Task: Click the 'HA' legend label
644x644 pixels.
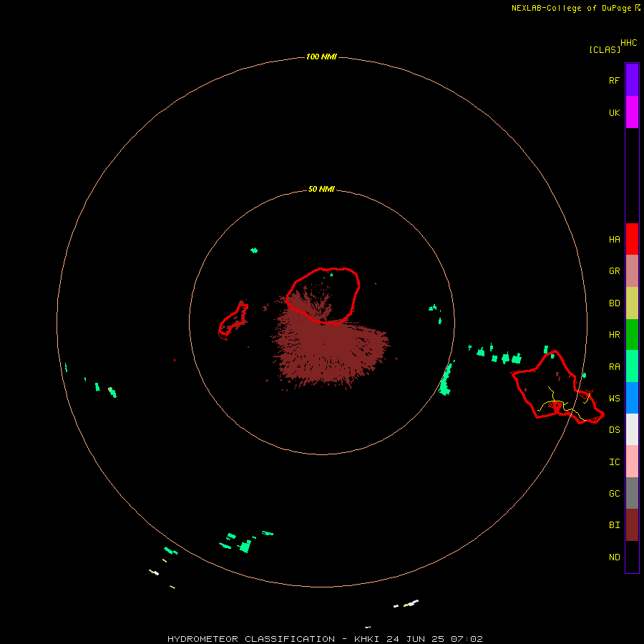Action: pos(614,240)
